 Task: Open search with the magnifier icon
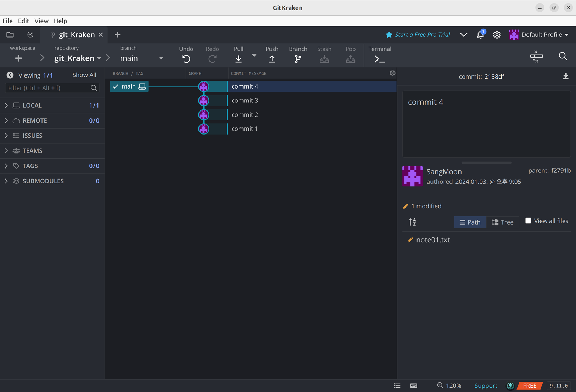point(563,56)
